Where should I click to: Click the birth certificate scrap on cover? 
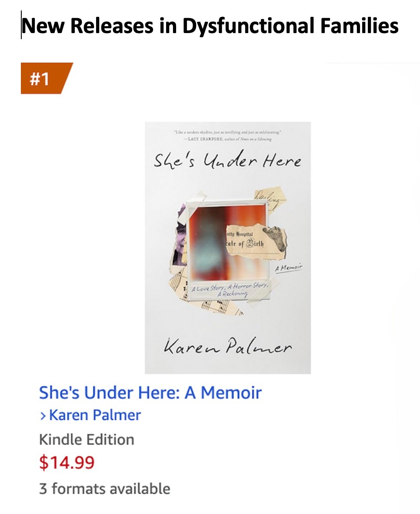point(246,239)
